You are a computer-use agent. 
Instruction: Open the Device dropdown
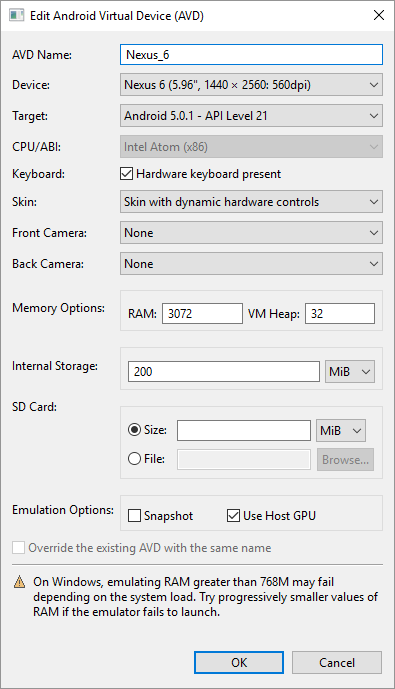[251, 84]
